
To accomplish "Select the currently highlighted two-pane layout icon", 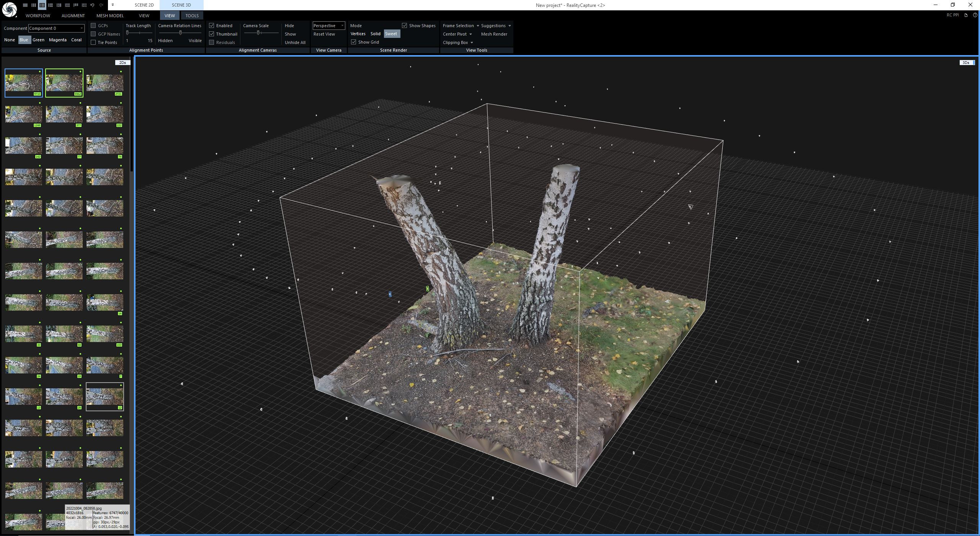I will click(42, 5).
